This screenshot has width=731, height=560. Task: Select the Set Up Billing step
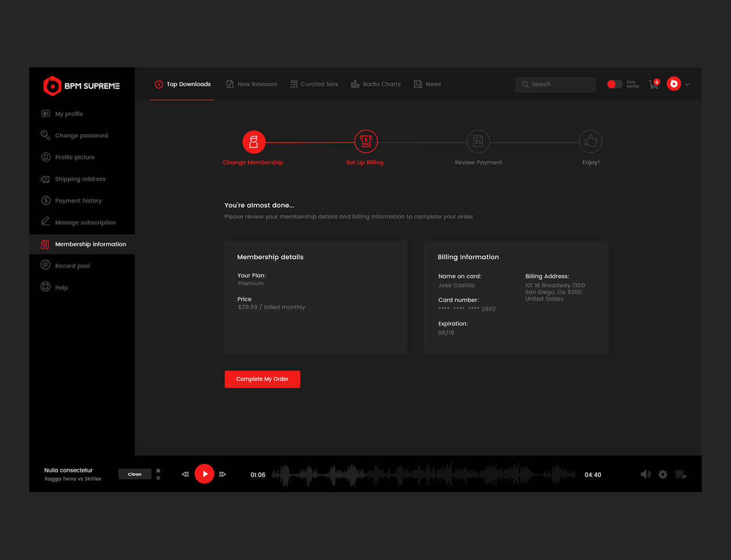[365, 141]
